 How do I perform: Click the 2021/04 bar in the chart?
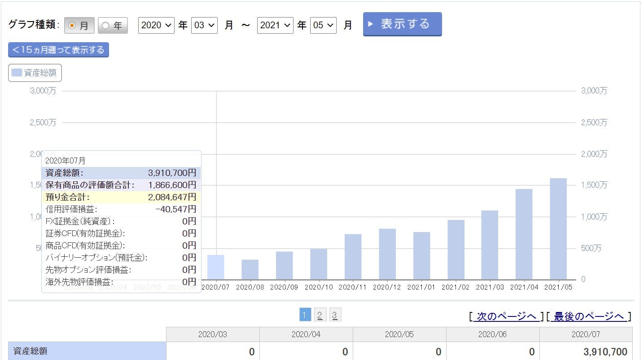[x=524, y=234]
